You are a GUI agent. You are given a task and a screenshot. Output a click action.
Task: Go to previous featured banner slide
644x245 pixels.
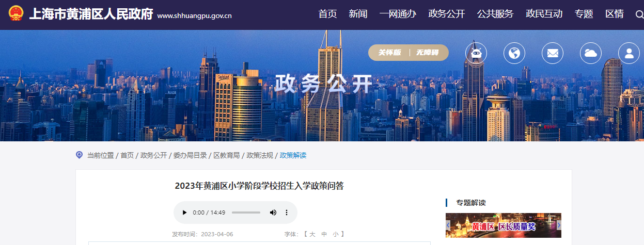448,225
